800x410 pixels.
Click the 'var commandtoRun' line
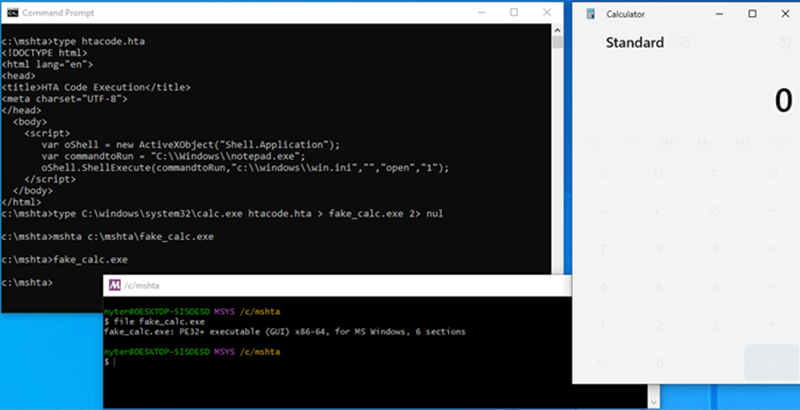coord(173,156)
